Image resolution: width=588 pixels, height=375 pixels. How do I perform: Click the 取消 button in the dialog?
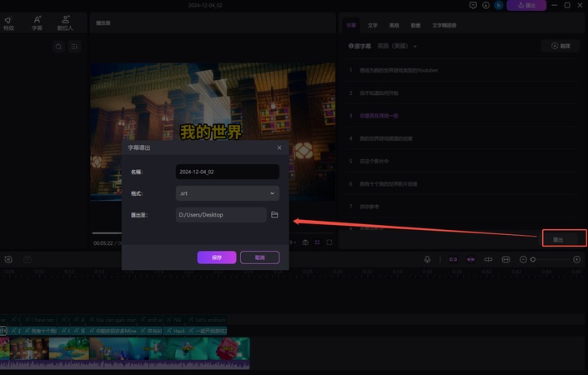point(259,257)
